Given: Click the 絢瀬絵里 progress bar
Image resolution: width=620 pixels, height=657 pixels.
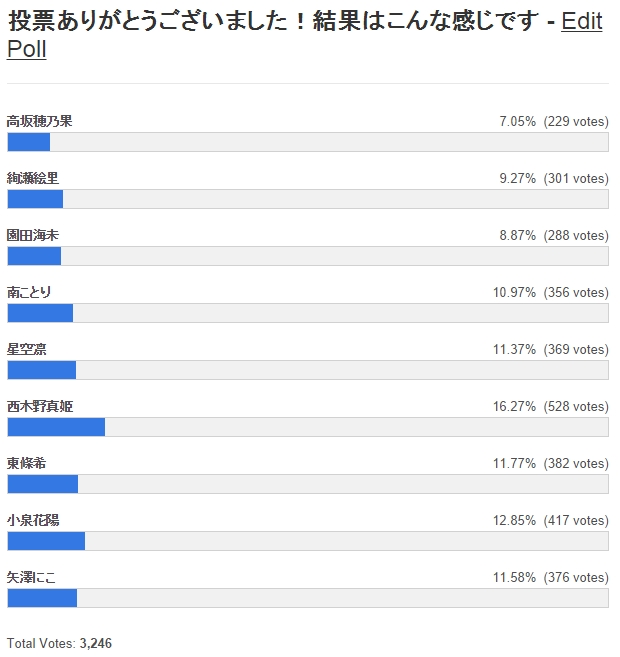Looking at the screenshot, I should click(307, 199).
